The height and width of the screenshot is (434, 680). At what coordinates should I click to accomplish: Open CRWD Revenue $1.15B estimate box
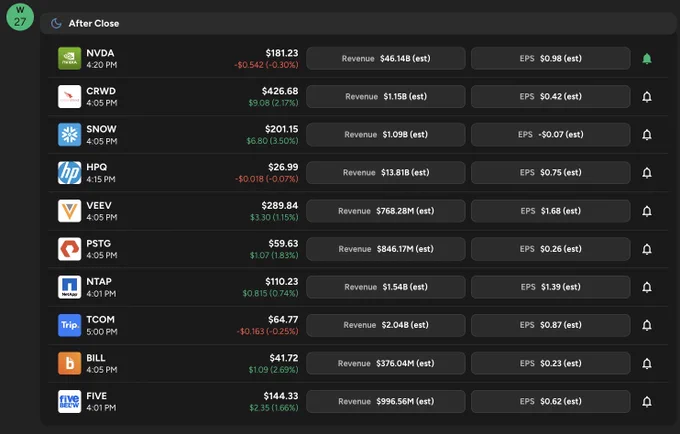click(x=386, y=96)
